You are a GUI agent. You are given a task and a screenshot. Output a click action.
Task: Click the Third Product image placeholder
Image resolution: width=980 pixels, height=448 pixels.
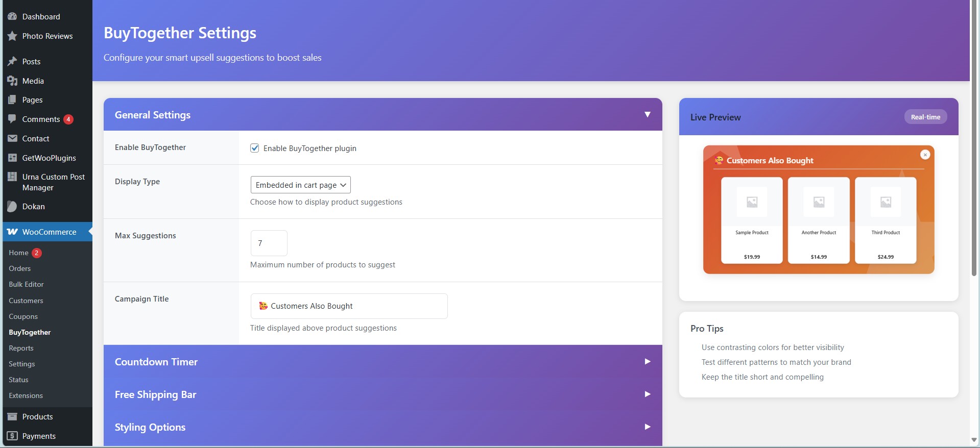point(886,202)
